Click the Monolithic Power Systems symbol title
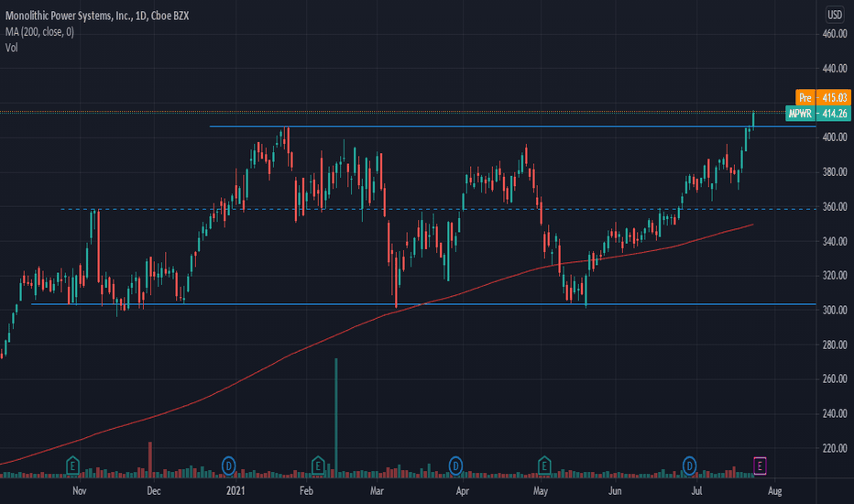This screenshot has height=504, width=854. [97, 16]
